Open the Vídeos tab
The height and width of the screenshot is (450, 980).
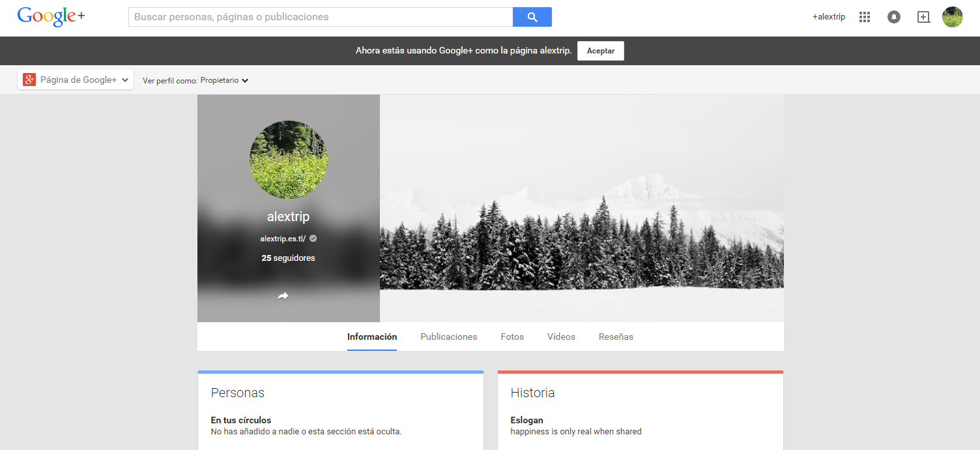[x=561, y=337]
